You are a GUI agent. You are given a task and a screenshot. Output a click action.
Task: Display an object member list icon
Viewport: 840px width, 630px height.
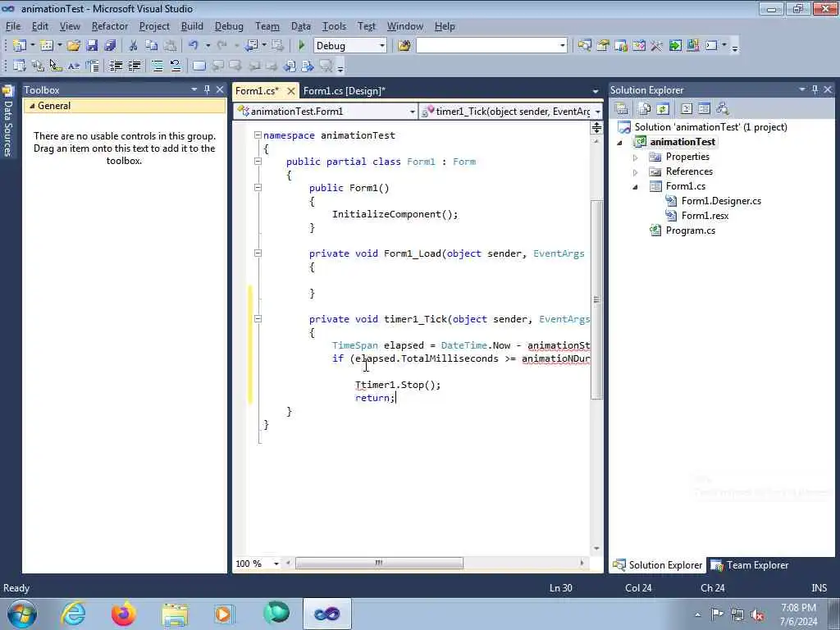(20, 66)
